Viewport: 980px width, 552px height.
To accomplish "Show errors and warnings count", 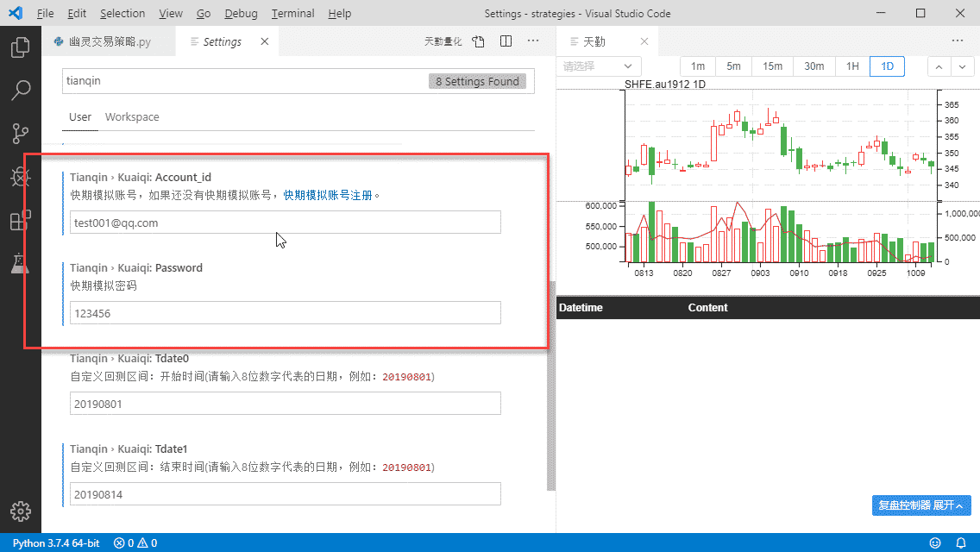I will 135,543.
